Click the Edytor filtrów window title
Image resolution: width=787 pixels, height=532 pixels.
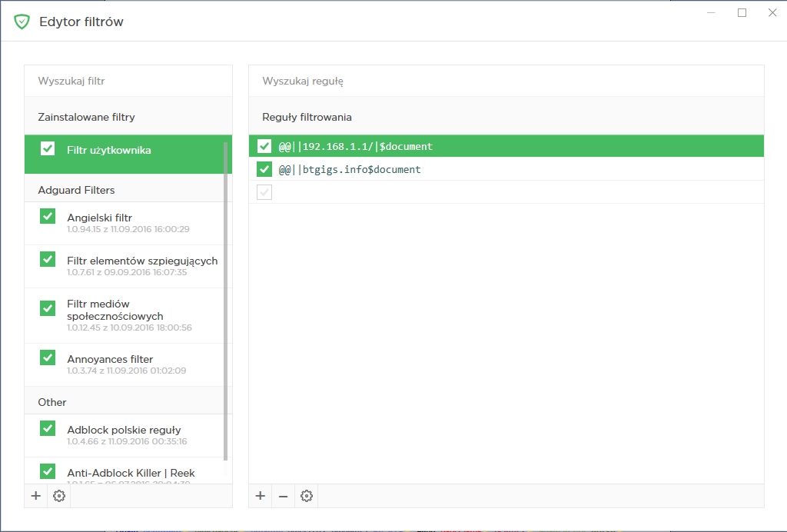[81, 22]
